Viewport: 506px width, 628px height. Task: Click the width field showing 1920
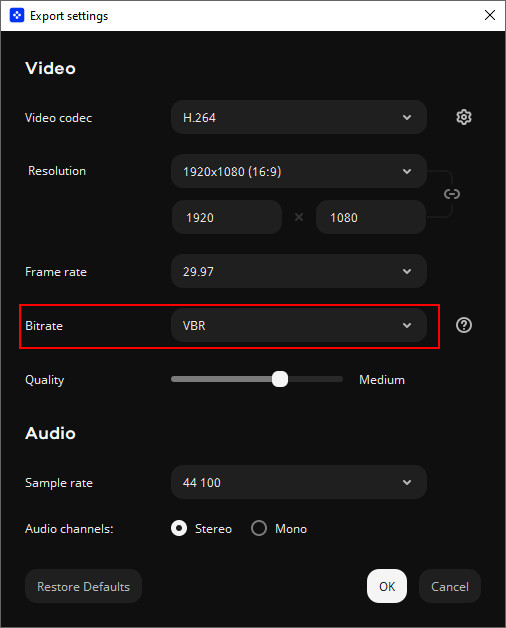[227, 217]
